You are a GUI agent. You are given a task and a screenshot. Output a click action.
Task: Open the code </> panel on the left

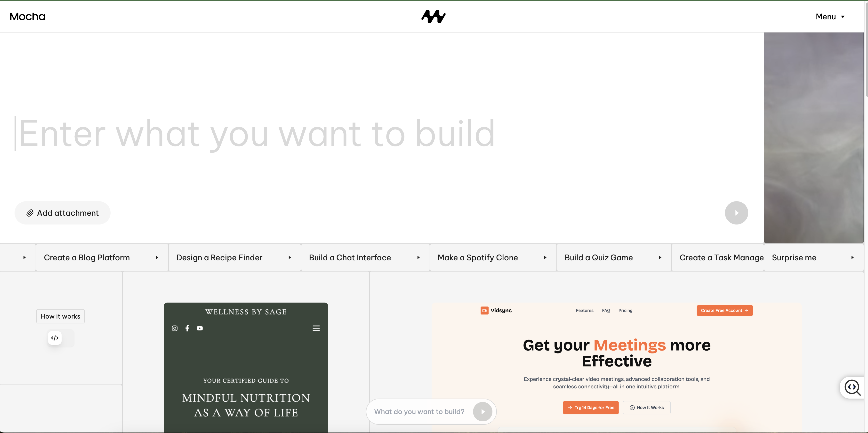[x=55, y=338]
